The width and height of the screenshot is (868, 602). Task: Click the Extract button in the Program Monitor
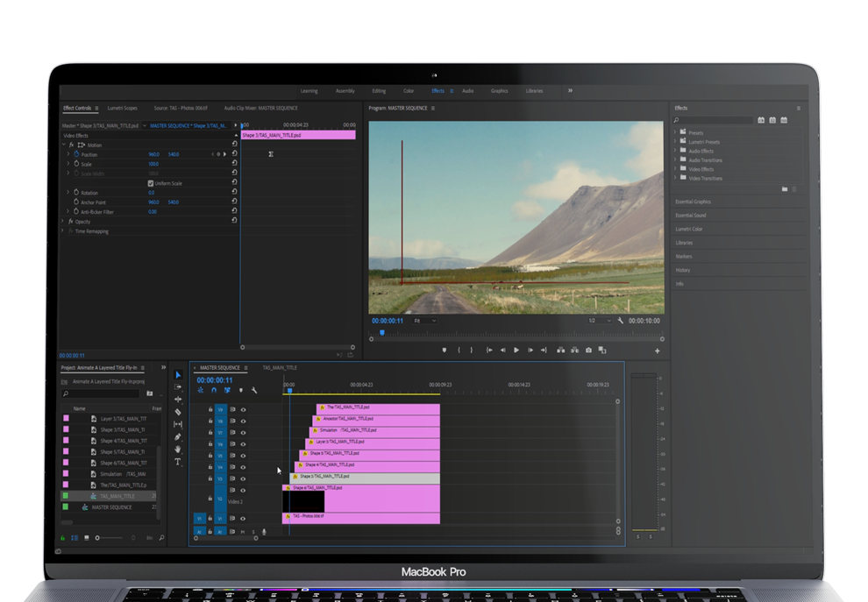tap(574, 351)
